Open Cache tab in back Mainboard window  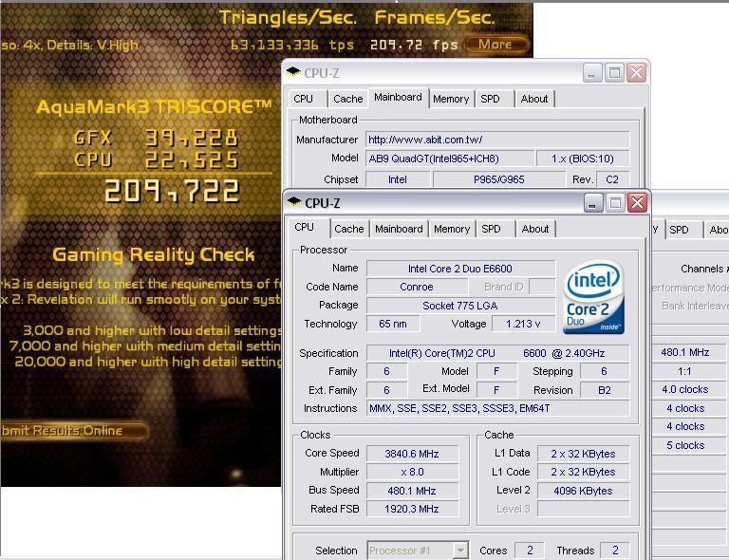347,99
